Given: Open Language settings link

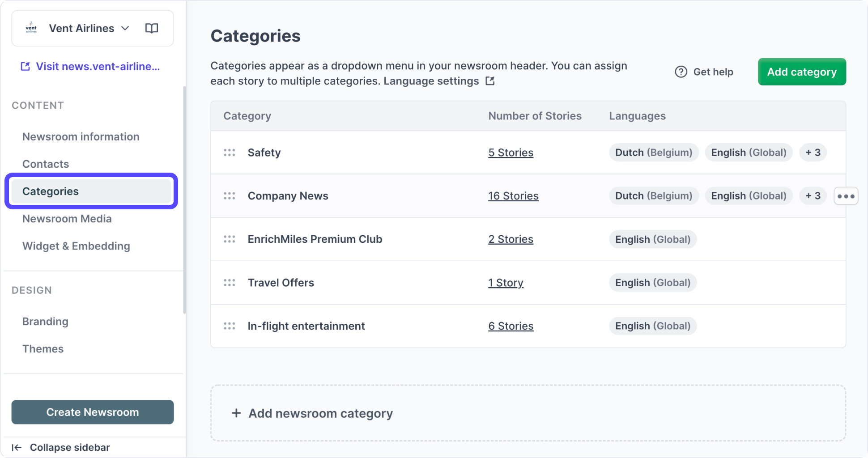Looking at the screenshot, I should (x=431, y=81).
